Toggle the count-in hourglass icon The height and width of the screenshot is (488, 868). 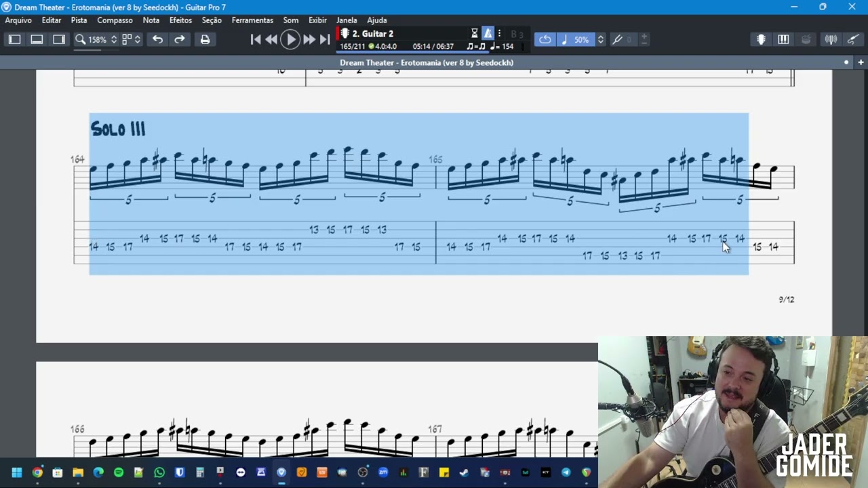(x=475, y=33)
